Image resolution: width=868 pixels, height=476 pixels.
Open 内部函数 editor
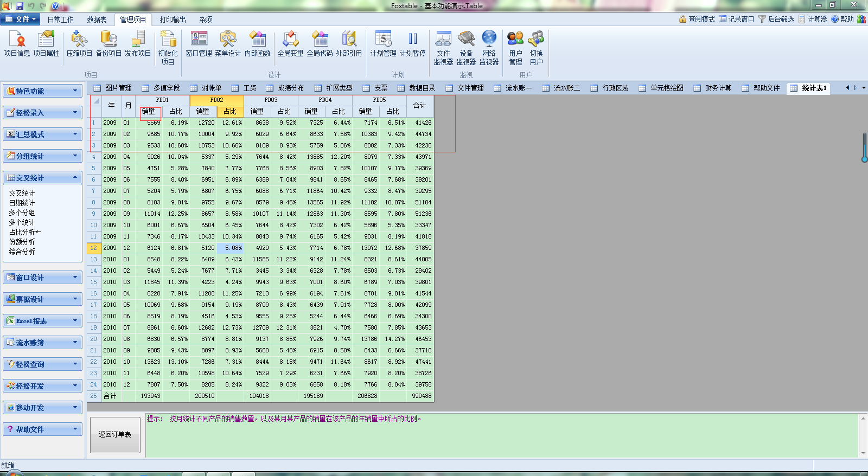point(257,44)
